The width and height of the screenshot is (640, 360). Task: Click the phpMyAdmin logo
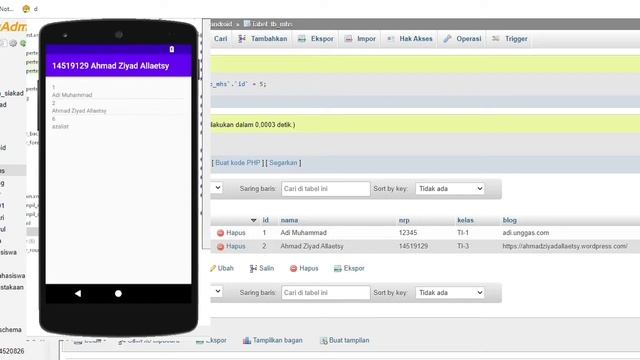coord(13,27)
